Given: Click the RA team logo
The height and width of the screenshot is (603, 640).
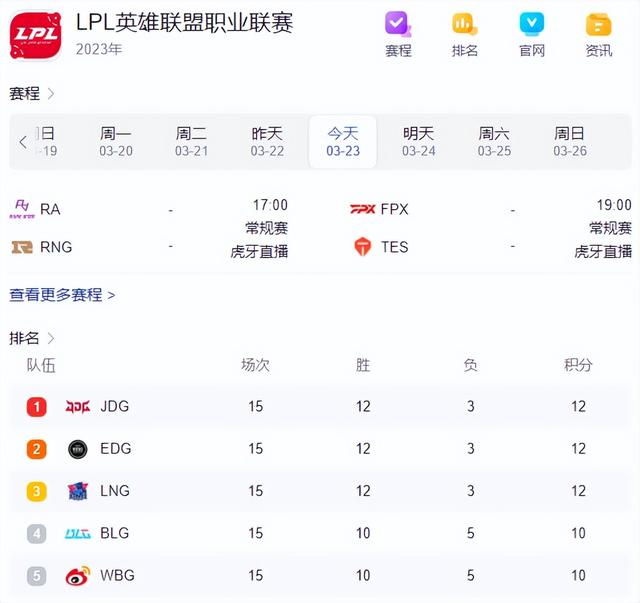Looking at the screenshot, I should point(22,209).
